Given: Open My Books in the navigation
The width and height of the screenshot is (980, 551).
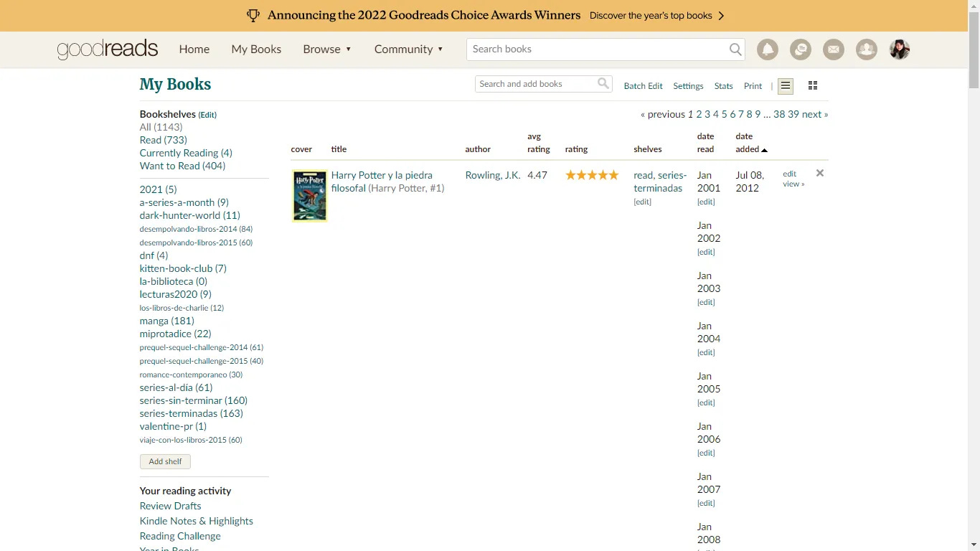Looking at the screenshot, I should point(256,50).
